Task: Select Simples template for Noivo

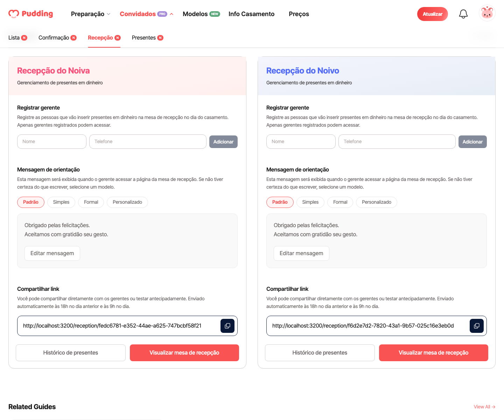Action: (310, 202)
